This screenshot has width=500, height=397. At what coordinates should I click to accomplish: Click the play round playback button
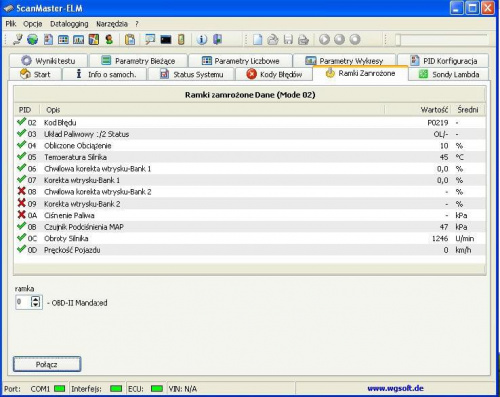324,39
